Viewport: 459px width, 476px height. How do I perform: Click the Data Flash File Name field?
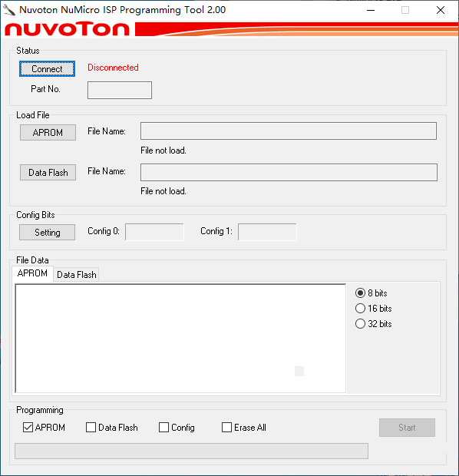tap(289, 173)
